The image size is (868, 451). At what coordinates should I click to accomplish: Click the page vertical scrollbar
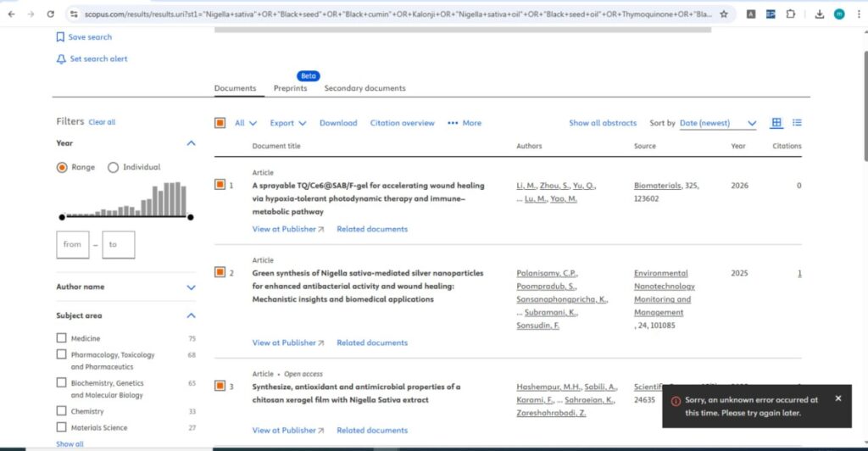pyautogui.click(x=865, y=106)
